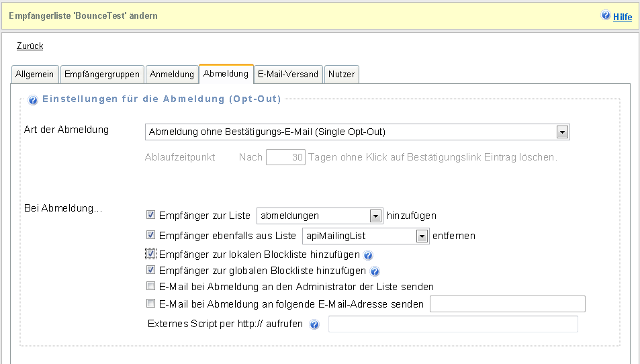Open the Hilfe link

pyautogui.click(x=623, y=17)
